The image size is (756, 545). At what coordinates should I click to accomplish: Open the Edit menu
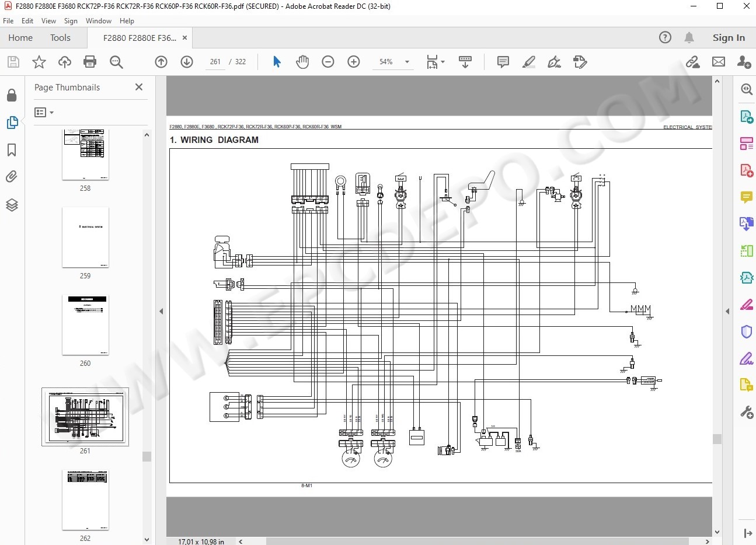pos(27,21)
